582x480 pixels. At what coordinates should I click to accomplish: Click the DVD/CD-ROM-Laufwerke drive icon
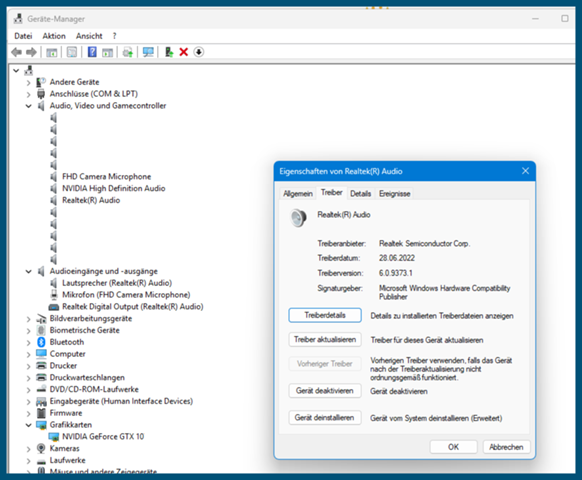[41, 389]
